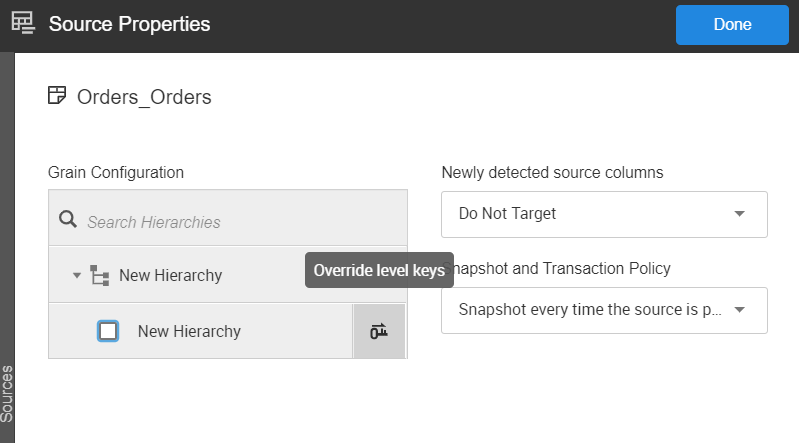Open the Do Not Target dropdown
The width and height of the screenshot is (799, 443).
pyautogui.click(x=603, y=214)
